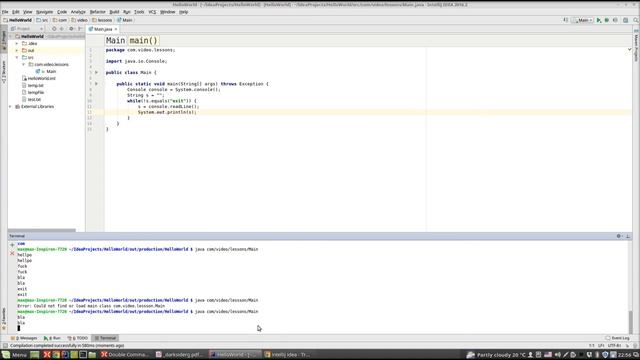The image size is (640, 360).
Task: Click run gutter arrow beside main method
Action: (97, 84)
